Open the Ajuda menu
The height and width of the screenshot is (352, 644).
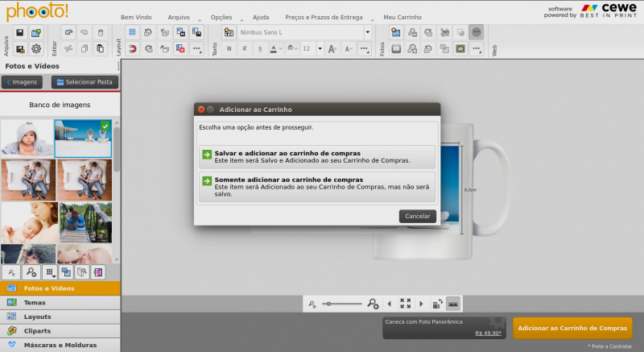point(261,17)
